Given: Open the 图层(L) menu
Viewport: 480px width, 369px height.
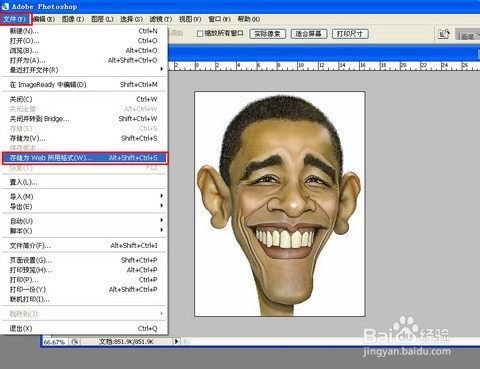Looking at the screenshot, I should (x=102, y=19).
